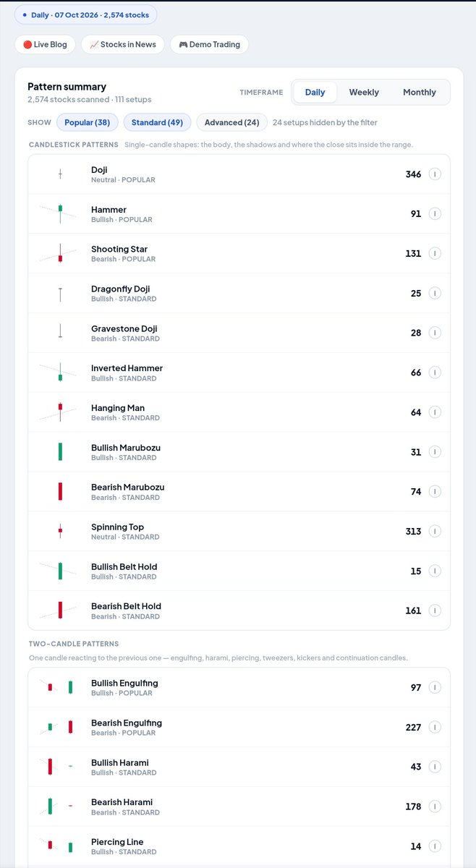Screen dimensions: 476x868
Task: Open the Live Blog button
Action: click(x=45, y=44)
